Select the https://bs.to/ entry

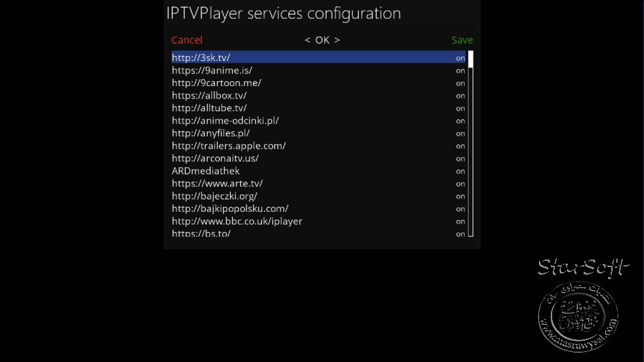click(318, 233)
